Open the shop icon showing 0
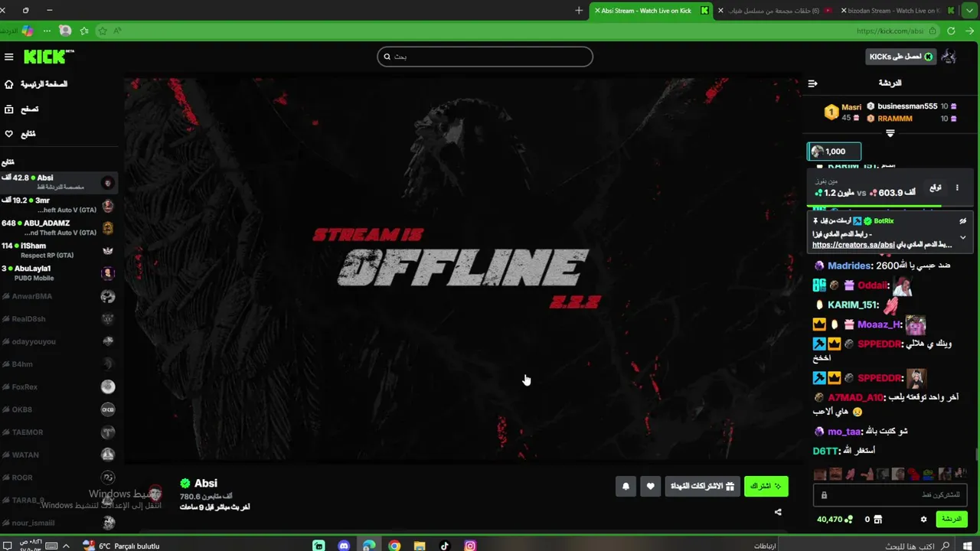 874,519
